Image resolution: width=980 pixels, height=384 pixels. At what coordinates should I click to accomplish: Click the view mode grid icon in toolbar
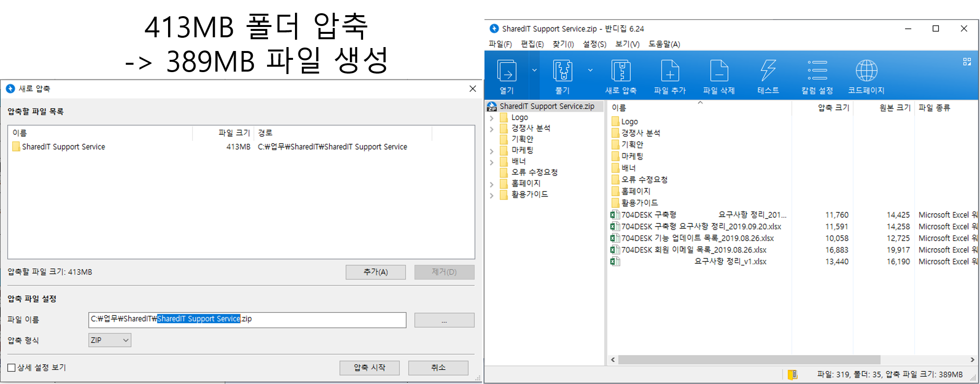point(967,62)
